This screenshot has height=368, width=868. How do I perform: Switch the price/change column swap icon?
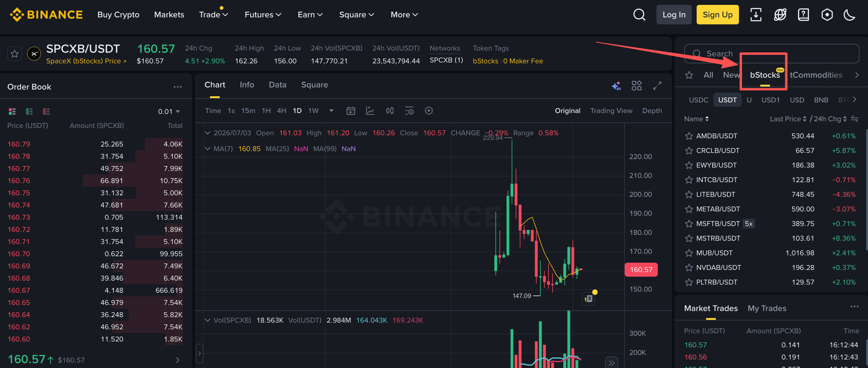point(855,119)
